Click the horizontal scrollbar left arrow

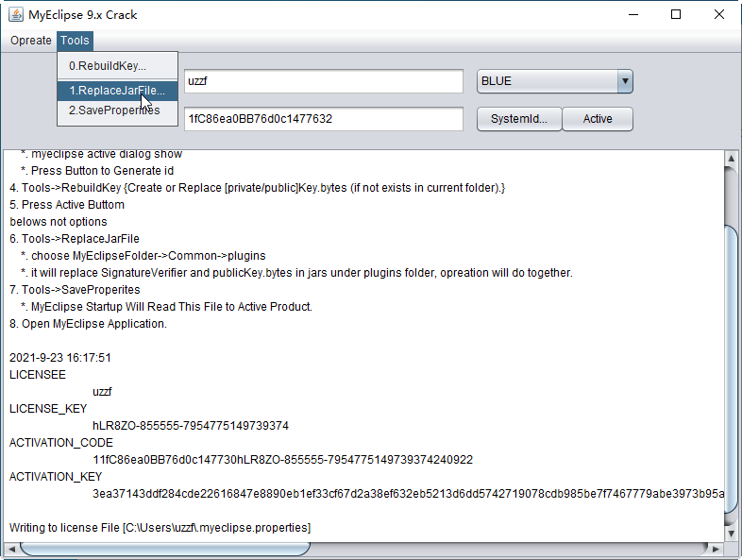click(11, 549)
